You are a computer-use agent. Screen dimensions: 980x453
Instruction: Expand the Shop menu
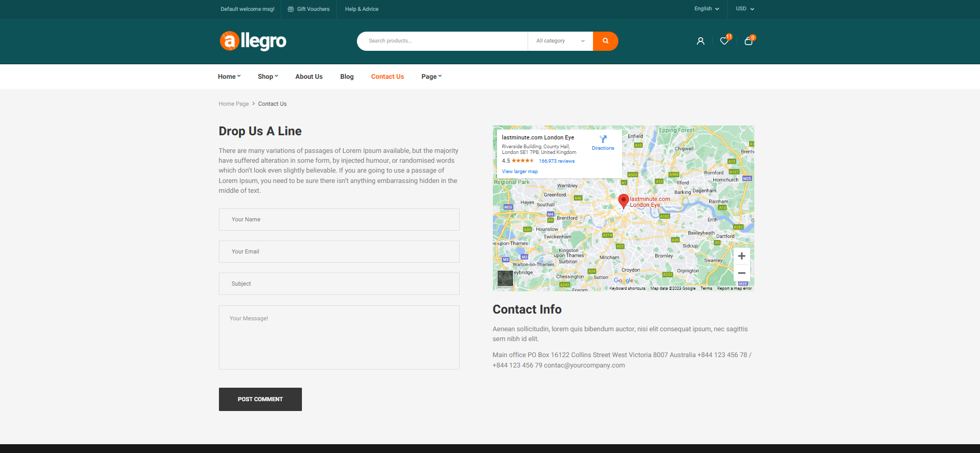point(268,77)
